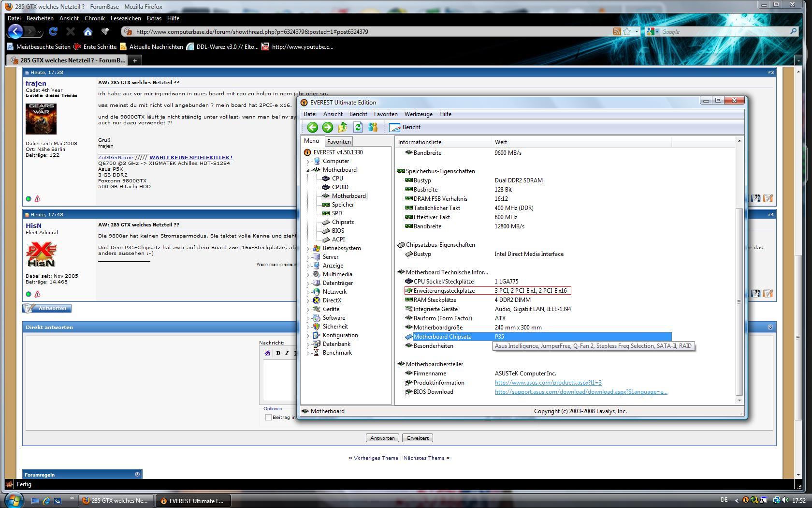Tick the 'Beitrag in' options checkbox
Viewport: 812px width, 508px height.
[268, 418]
